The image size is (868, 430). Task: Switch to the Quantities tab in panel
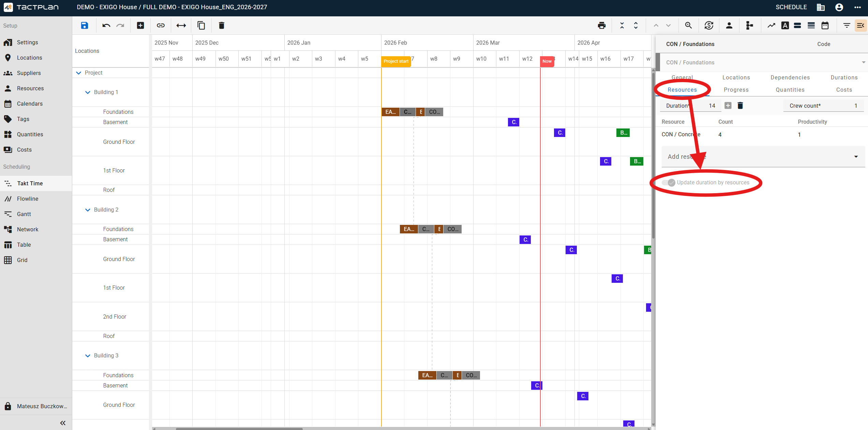790,90
